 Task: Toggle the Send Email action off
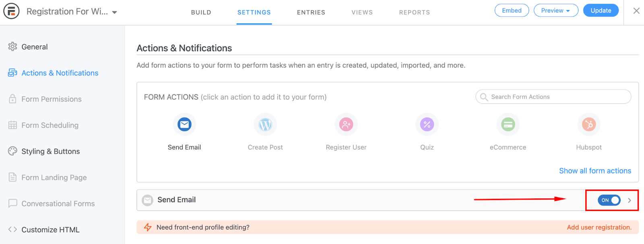tap(609, 200)
